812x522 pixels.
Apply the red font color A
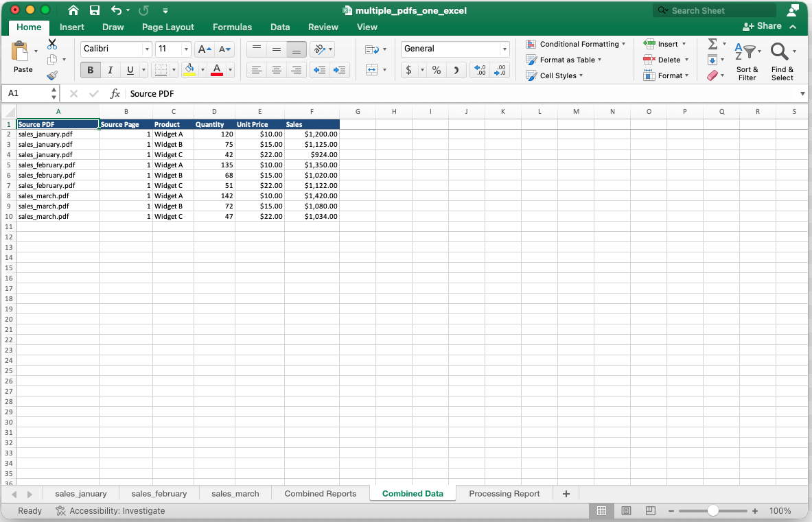point(217,70)
